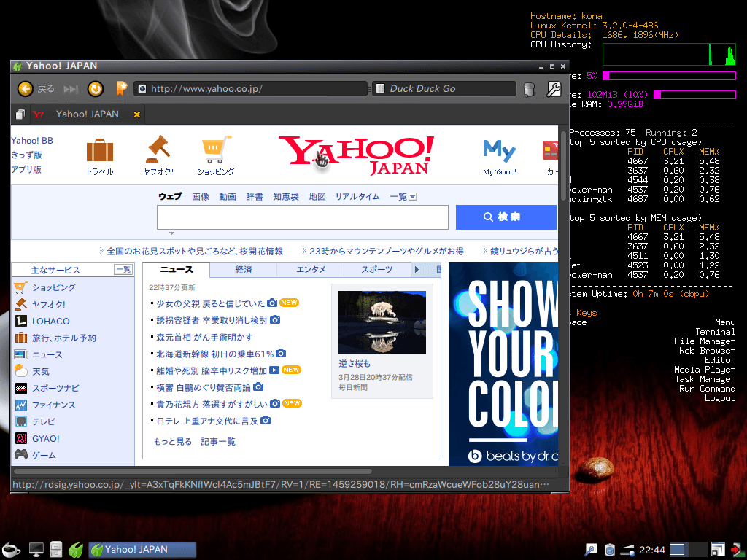747x560 pixels.
Task: Switch to the 経済 tab
Action: (x=244, y=270)
